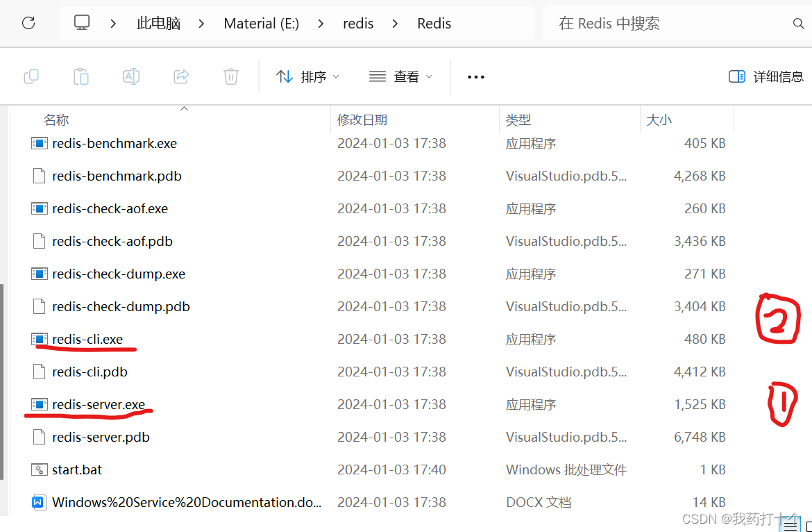Open the three-dots more options menu

tap(476, 77)
